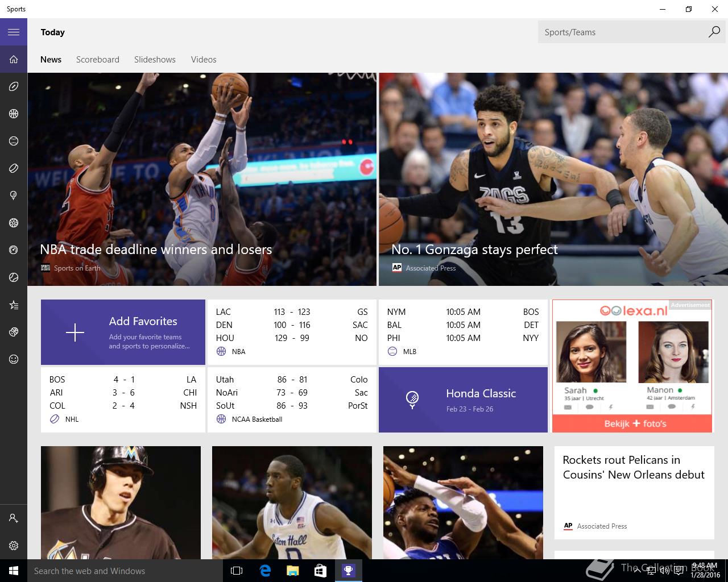Viewport: 728px width, 582px height.
Task: Open the football section in sidebar
Action: pos(14,86)
